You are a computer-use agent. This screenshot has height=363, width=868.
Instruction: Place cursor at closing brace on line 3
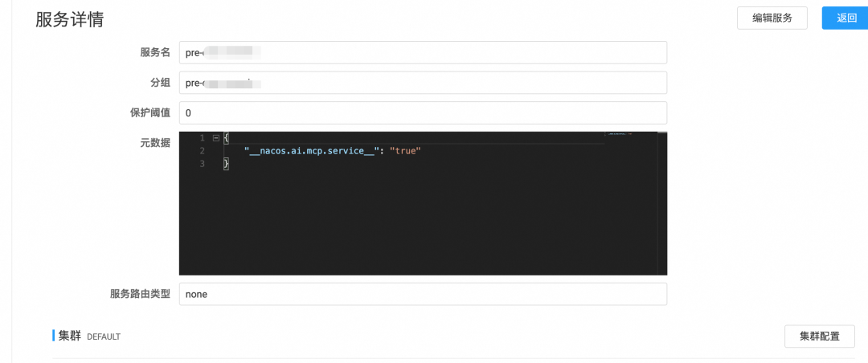[226, 164]
